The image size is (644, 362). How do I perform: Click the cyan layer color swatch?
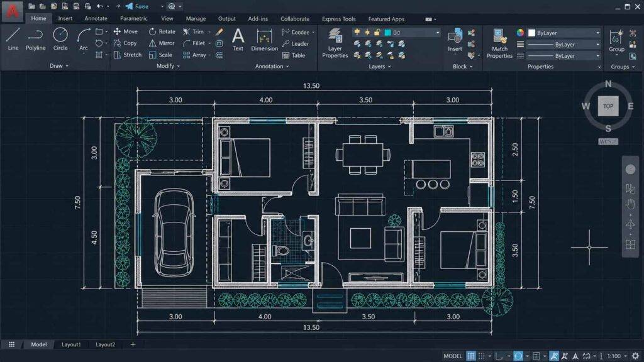pyautogui.click(x=387, y=32)
